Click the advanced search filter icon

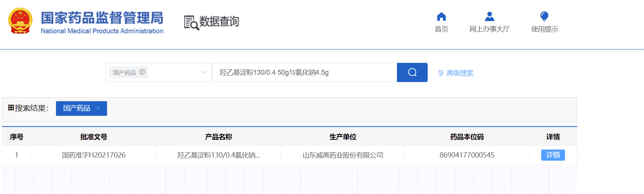coord(441,73)
